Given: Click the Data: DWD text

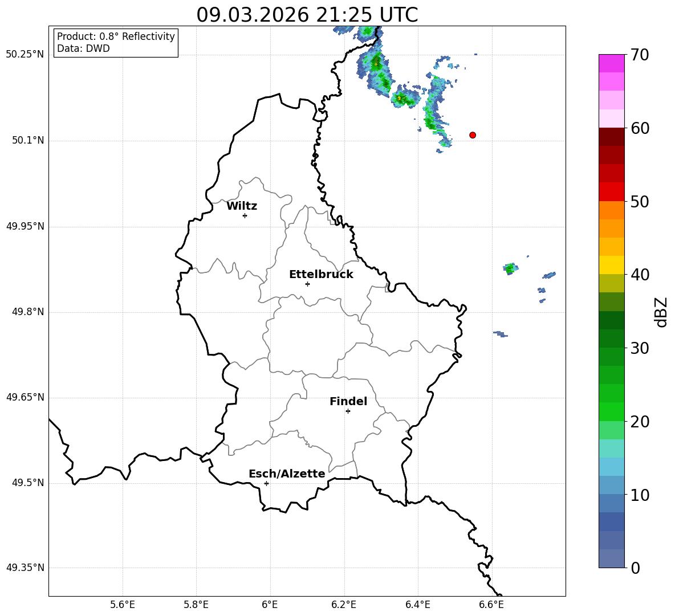Looking at the screenshot, I should [x=83, y=48].
